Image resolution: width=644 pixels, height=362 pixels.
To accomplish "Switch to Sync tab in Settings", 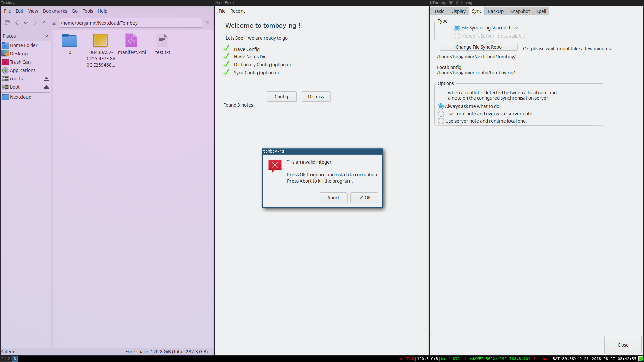I will tap(477, 11).
